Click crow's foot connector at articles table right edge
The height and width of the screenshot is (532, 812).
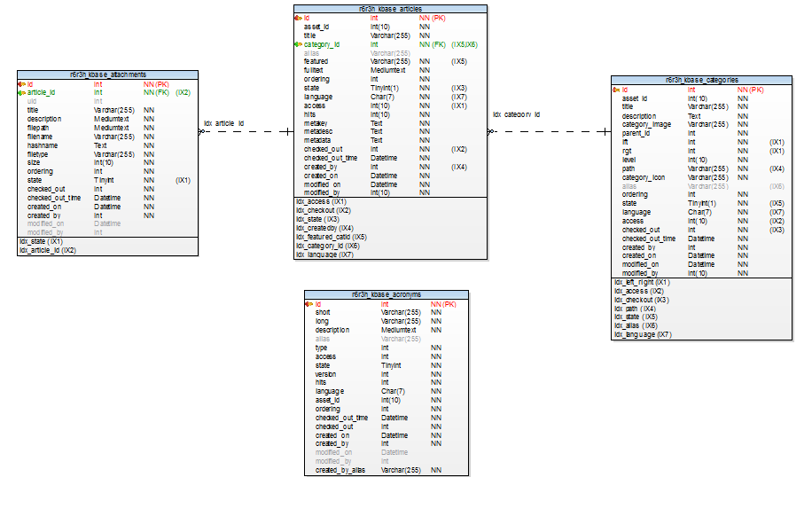pos(491,131)
